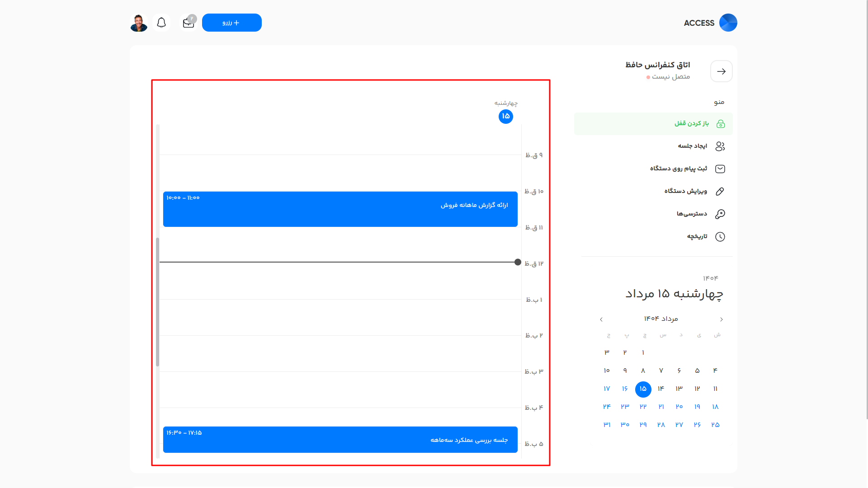Image resolution: width=868 pixels, height=488 pixels.
Task: Collapse the sidebar with the arrow button
Action: pos(721,71)
